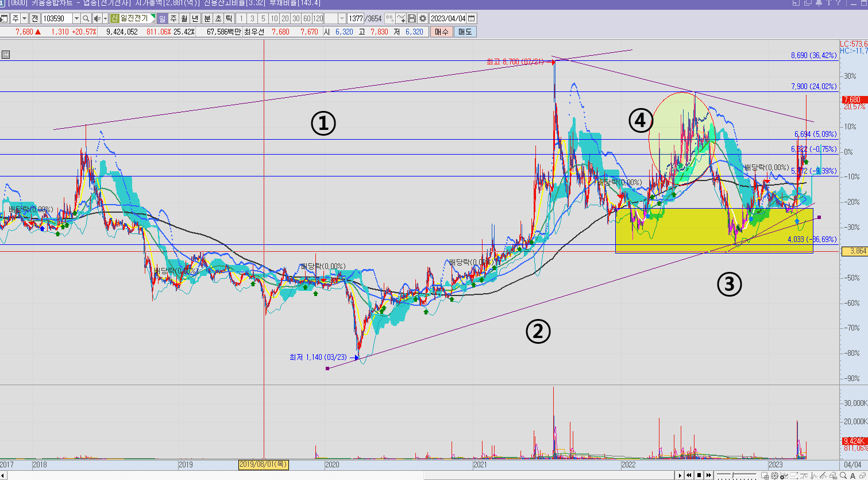Click the bottom toolbar gear settings icon
This screenshot has height=480, width=868.
point(775,475)
